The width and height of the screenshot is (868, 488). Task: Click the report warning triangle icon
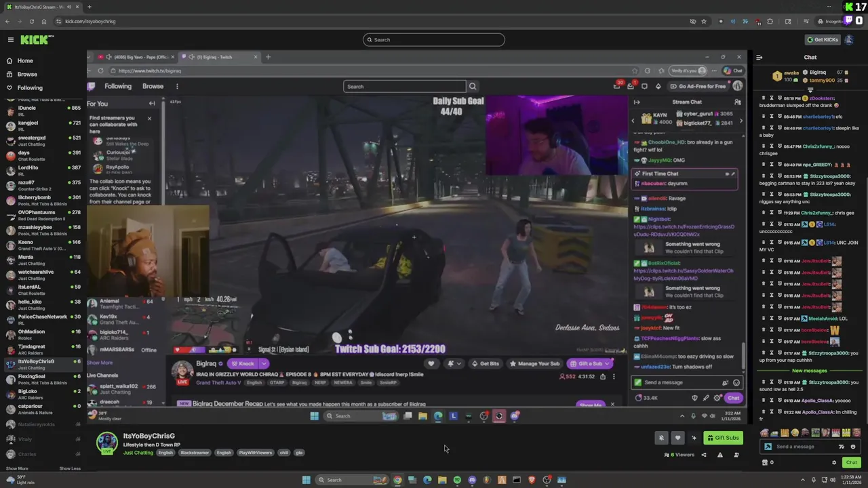720,455
